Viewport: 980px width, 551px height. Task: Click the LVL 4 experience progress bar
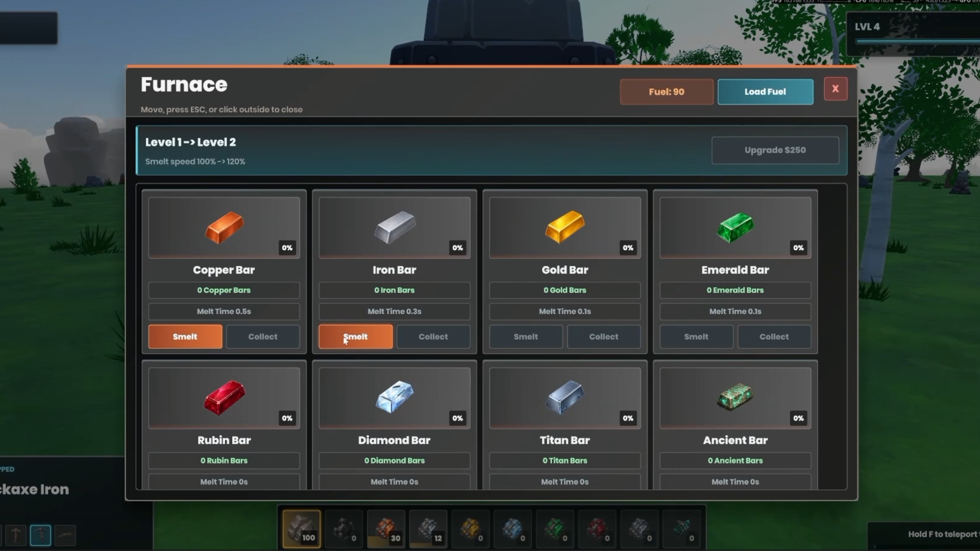918,41
